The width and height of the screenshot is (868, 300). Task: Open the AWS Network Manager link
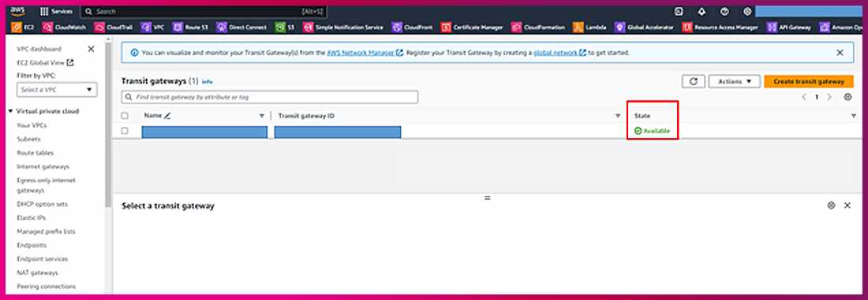click(365, 53)
